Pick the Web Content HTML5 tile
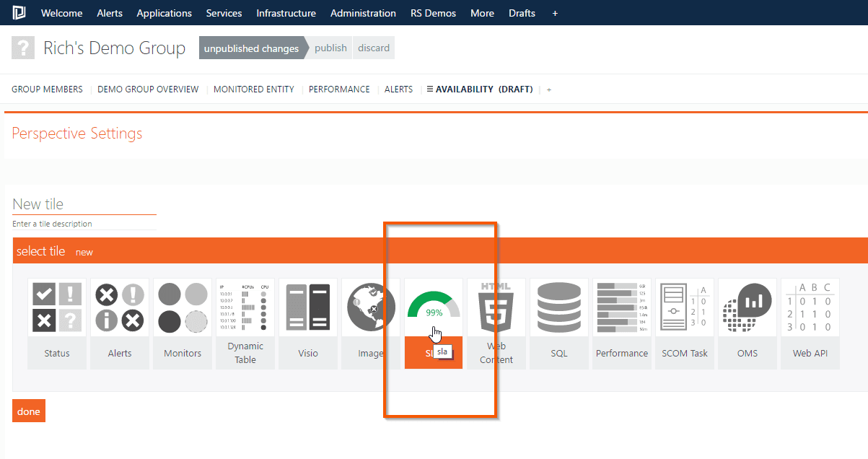Image resolution: width=868 pixels, height=459 pixels. point(496,307)
